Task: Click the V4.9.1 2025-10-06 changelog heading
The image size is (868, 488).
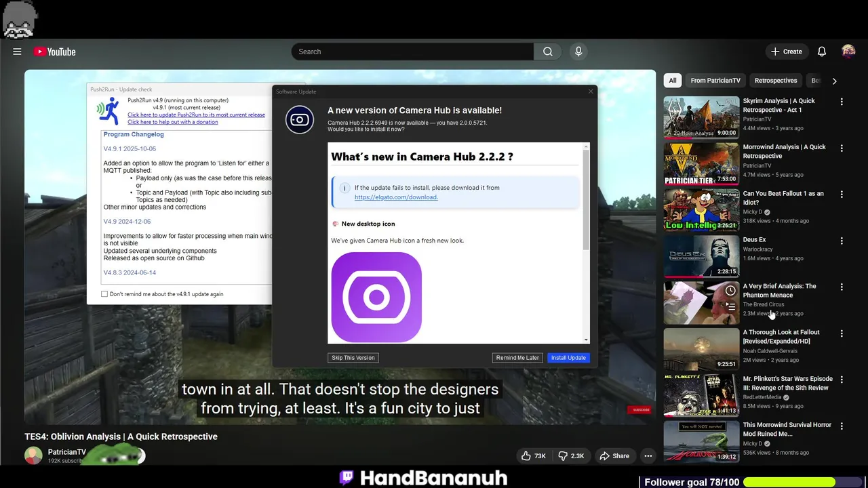Action: [130, 148]
